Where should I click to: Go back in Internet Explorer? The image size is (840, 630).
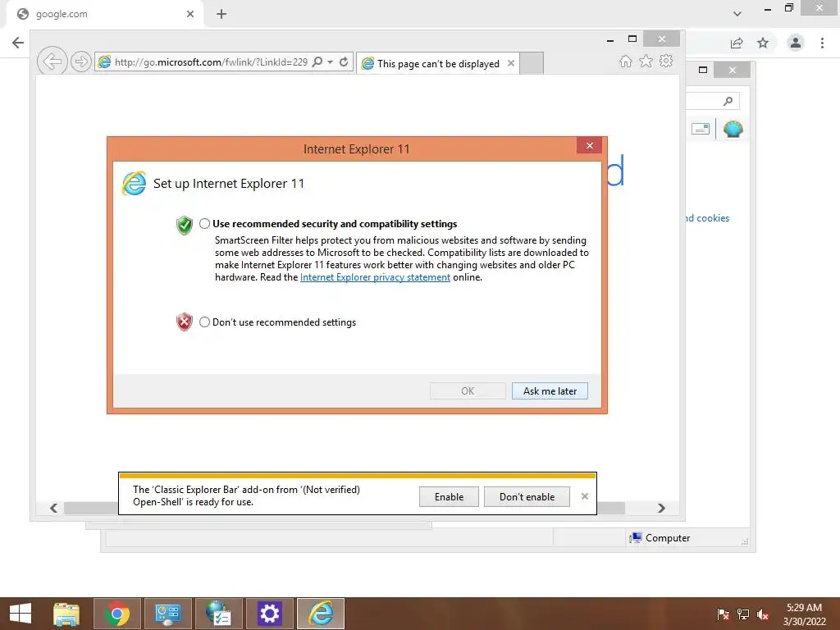pos(52,62)
